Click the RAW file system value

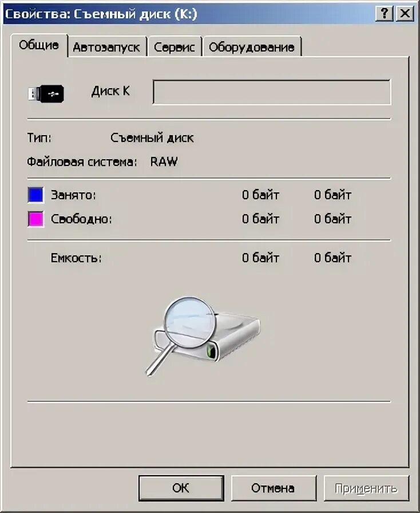tap(164, 161)
